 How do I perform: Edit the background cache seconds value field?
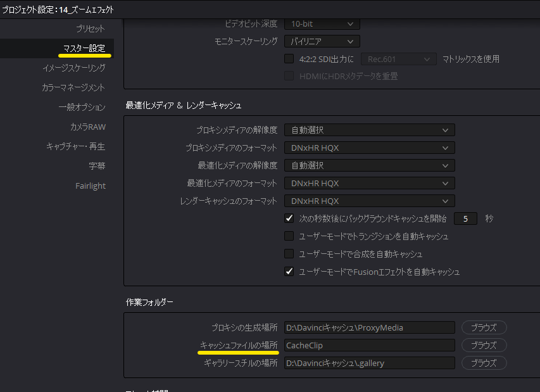(467, 218)
